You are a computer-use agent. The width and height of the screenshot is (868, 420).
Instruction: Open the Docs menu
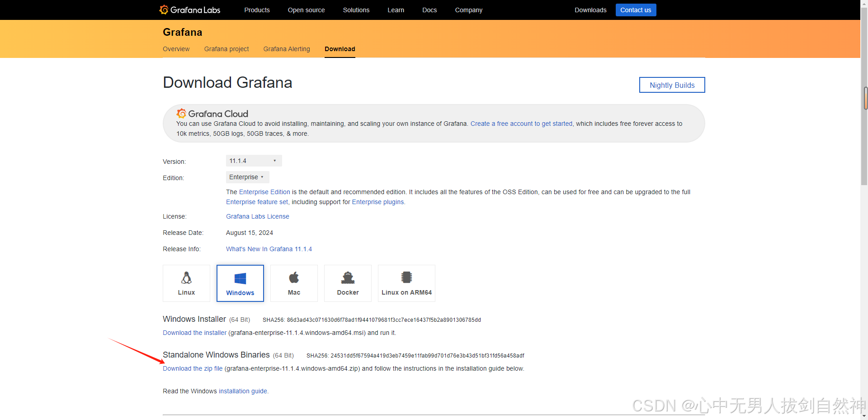(x=429, y=10)
